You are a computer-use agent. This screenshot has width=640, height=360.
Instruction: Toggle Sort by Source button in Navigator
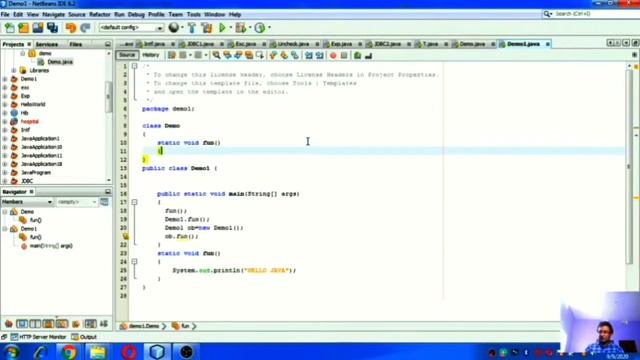pos(104,324)
